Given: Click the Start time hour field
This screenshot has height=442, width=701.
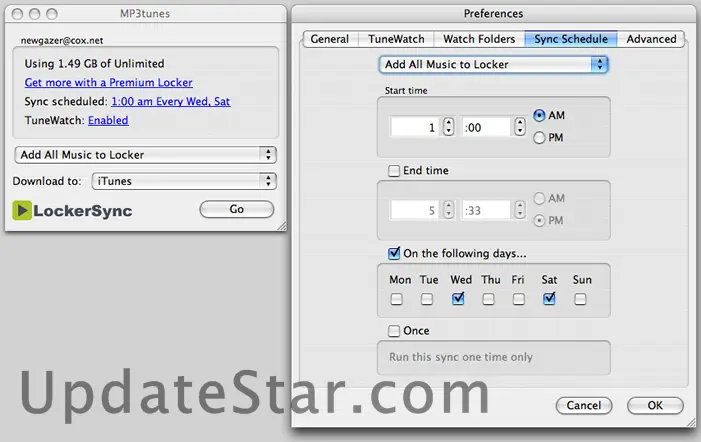Looking at the screenshot, I should click(415, 127).
